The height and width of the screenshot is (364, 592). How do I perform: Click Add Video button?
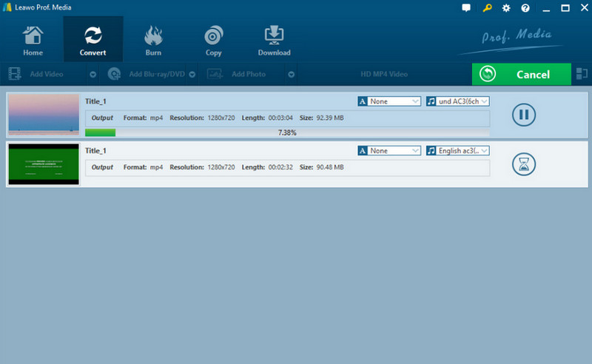pyautogui.click(x=45, y=74)
